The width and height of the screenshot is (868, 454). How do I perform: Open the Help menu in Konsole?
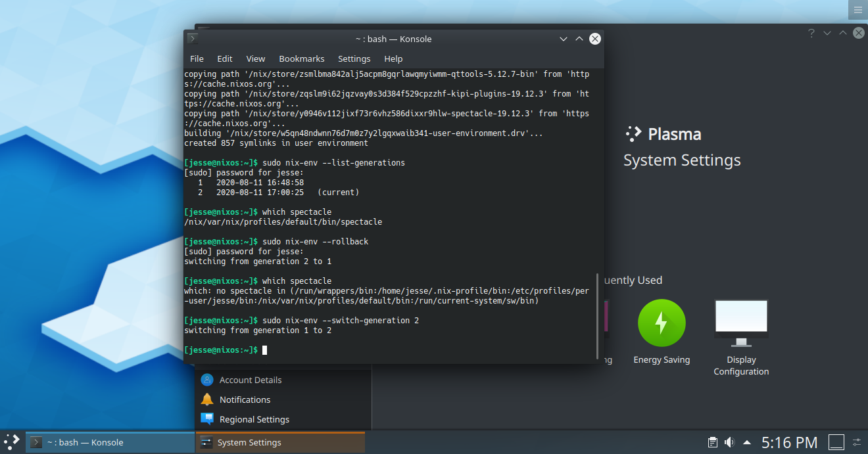click(x=393, y=58)
